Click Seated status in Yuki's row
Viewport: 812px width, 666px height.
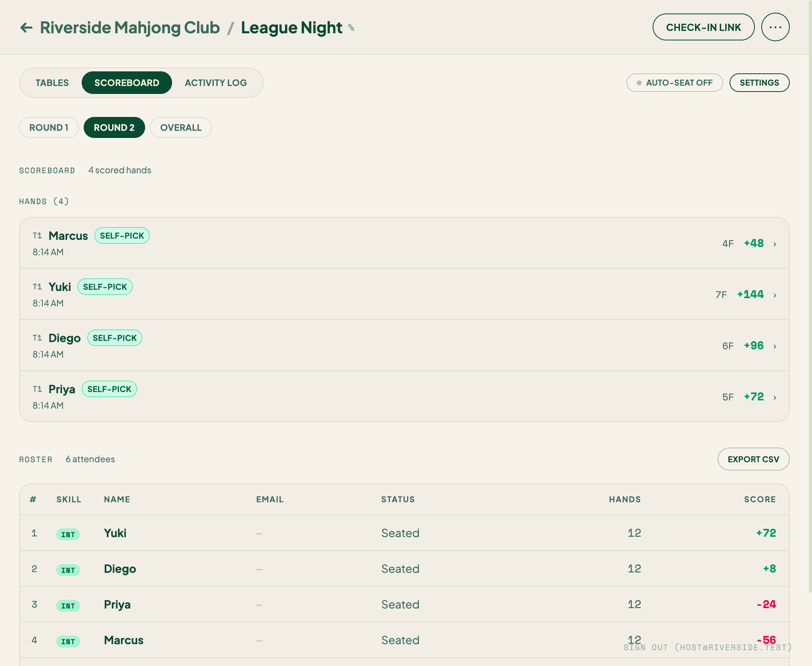[400, 533]
